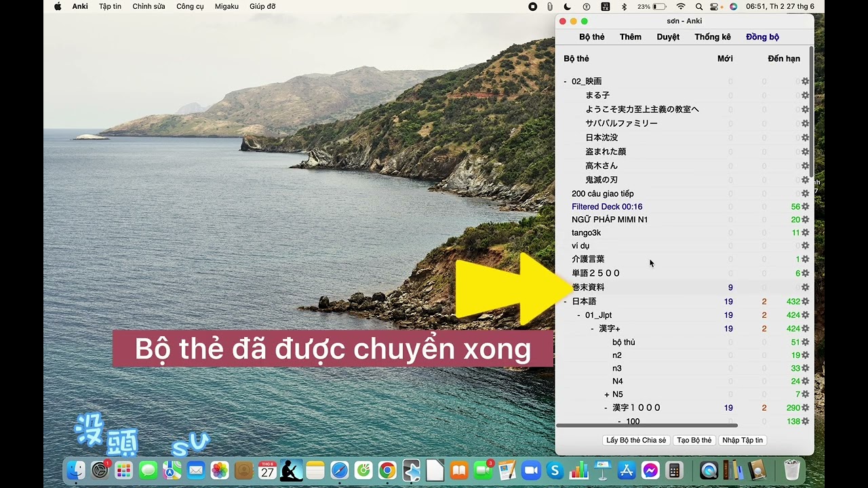Select the 200 câu giao tiếp deck
The image size is (868, 488).
click(x=603, y=194)
